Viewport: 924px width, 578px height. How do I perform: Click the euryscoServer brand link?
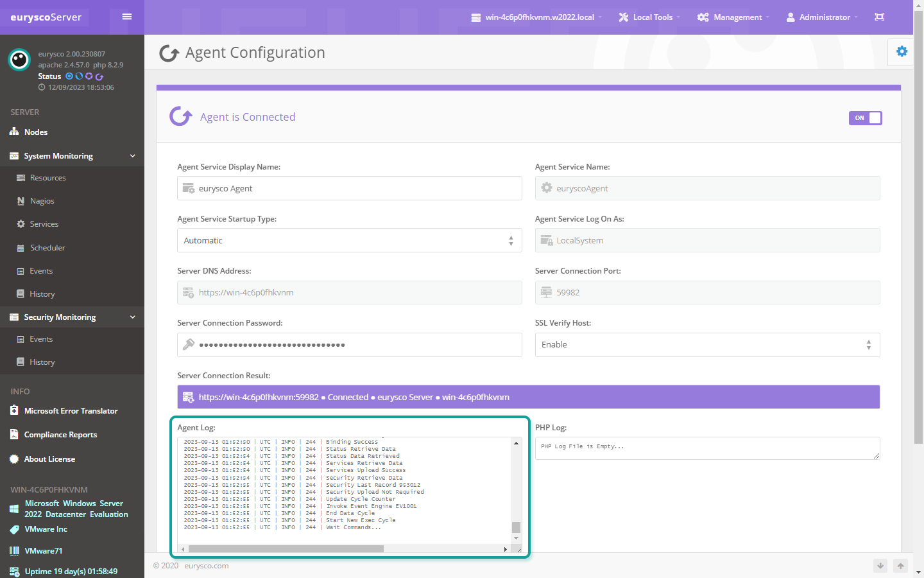[46, 17]
